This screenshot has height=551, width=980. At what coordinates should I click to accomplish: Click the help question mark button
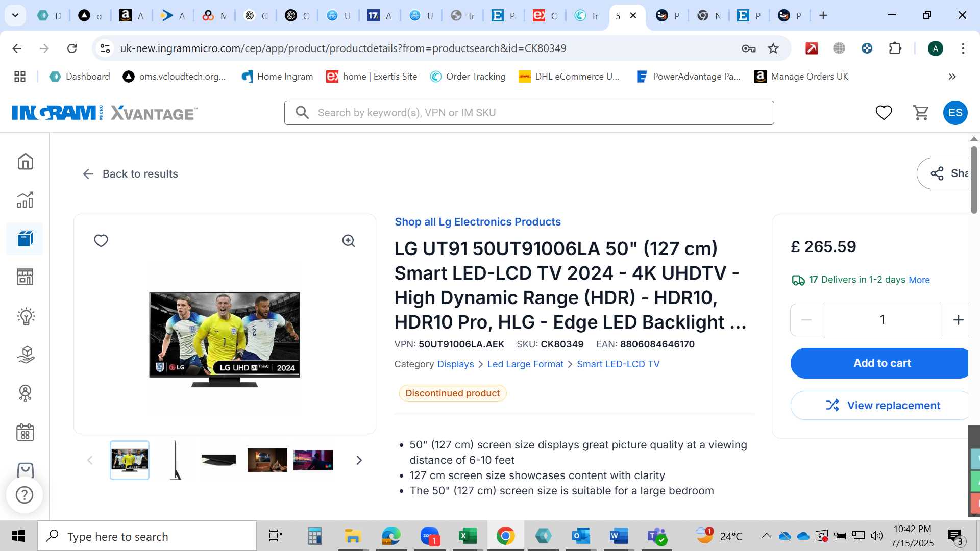pos(24,495)
